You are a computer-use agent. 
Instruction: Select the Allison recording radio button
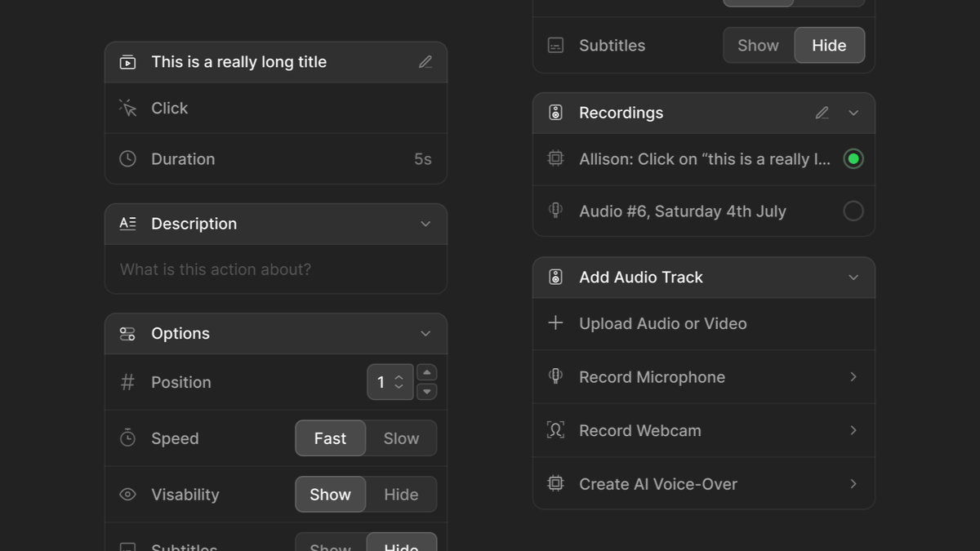(x=853, y=159)
